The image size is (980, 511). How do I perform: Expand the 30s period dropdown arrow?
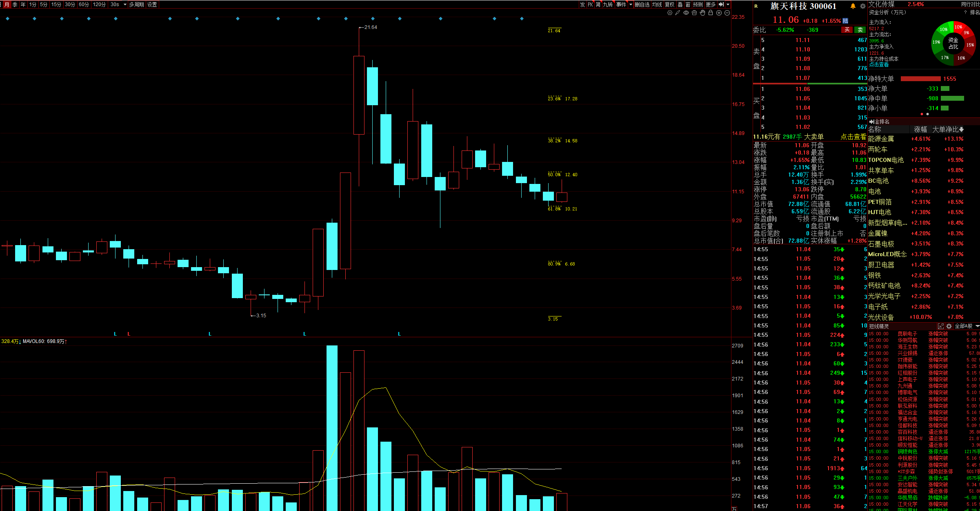click(x=125, y=4)
